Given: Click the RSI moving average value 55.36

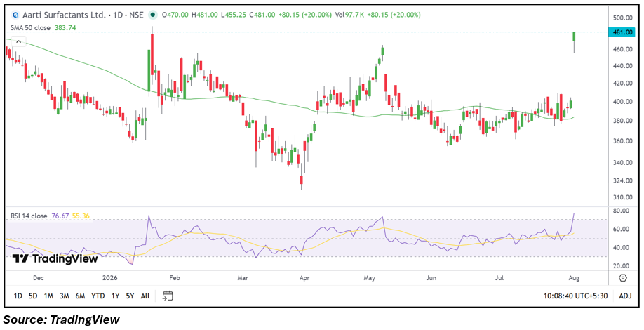Looking at the screenshot, I should (x=80, y=216).
